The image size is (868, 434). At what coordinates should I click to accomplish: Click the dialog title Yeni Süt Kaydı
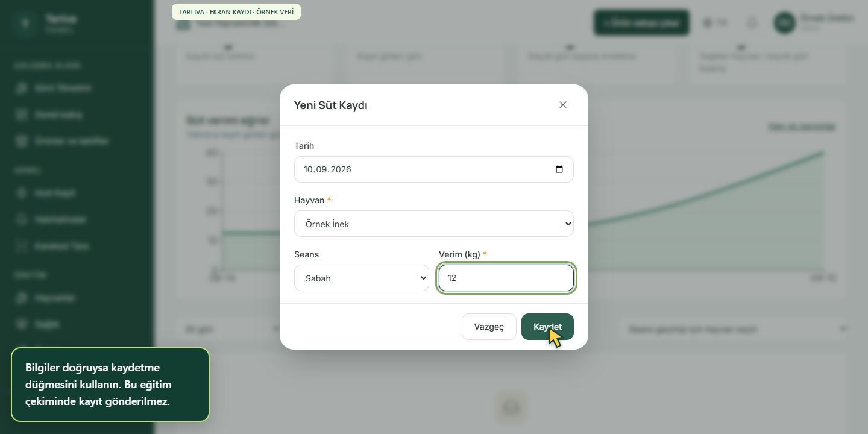pyautogui.click(x=331, y=105)
